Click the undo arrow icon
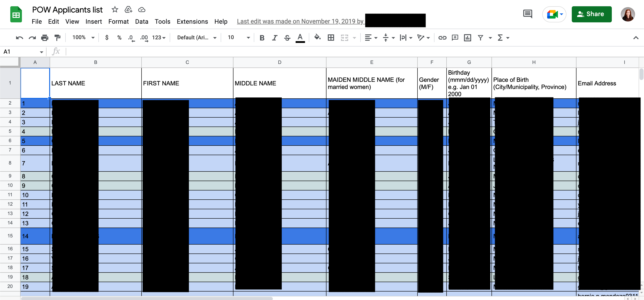This screenshot has width=644, height=300. coord(19,38)
